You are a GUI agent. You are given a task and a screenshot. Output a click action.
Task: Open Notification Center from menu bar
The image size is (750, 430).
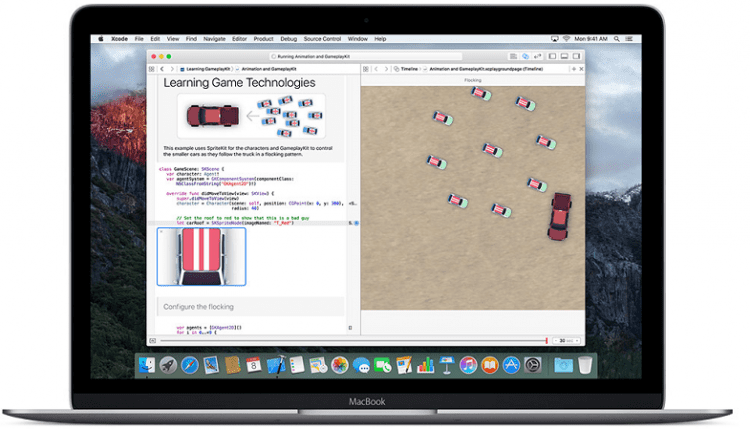tap(629, 39)
